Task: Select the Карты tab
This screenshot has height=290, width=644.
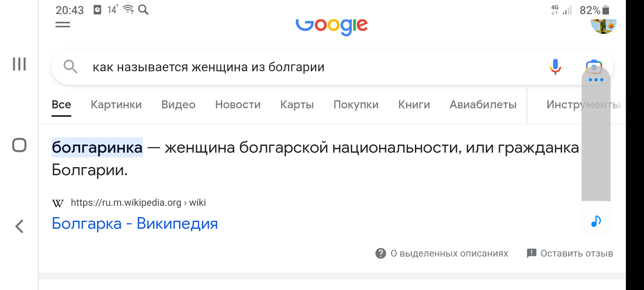Action: pos(297,105)
